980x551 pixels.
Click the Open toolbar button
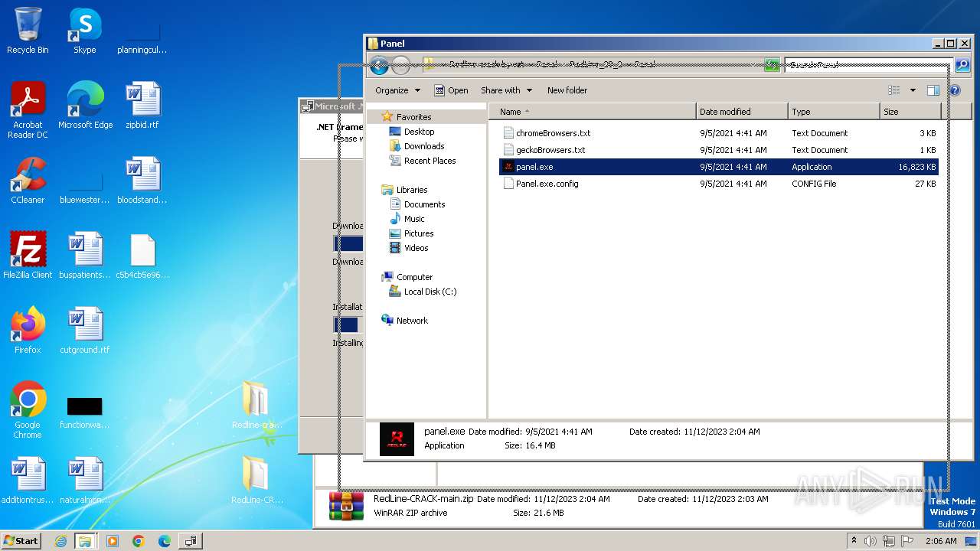[451, 90]
